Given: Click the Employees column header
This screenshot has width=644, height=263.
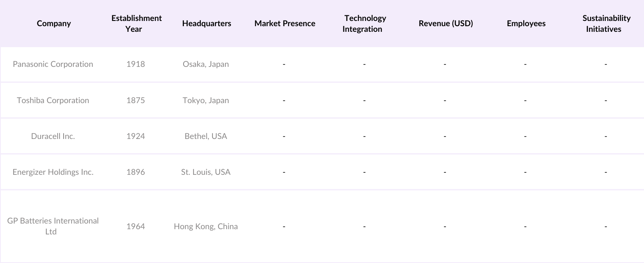Looking at the screenshot, I should (x=526, y=23).
